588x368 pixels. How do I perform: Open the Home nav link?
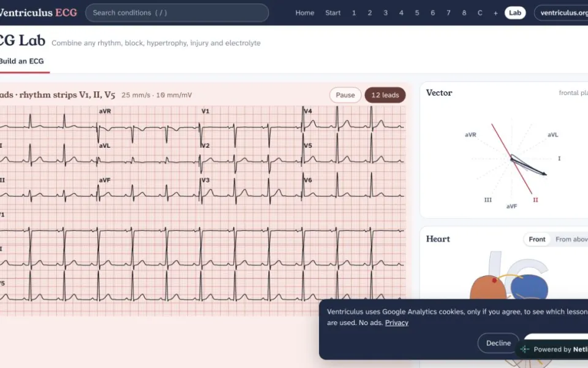[x=304, y=13]
